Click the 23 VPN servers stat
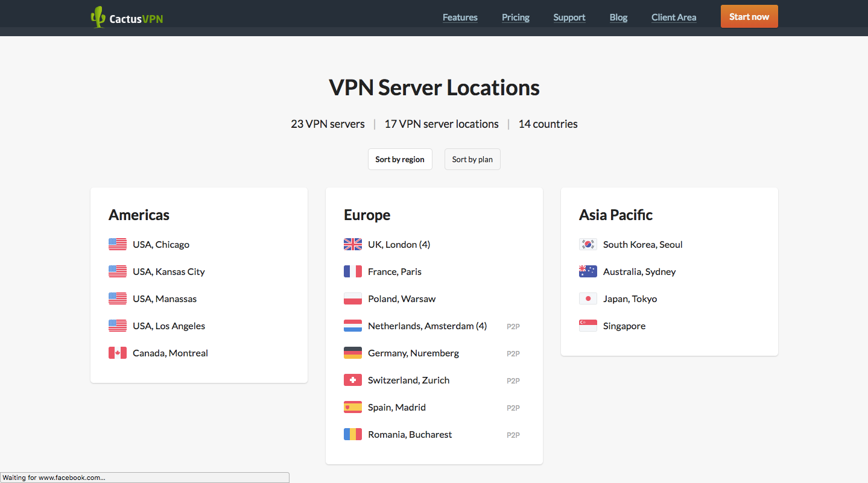 (x=328, y=124)
